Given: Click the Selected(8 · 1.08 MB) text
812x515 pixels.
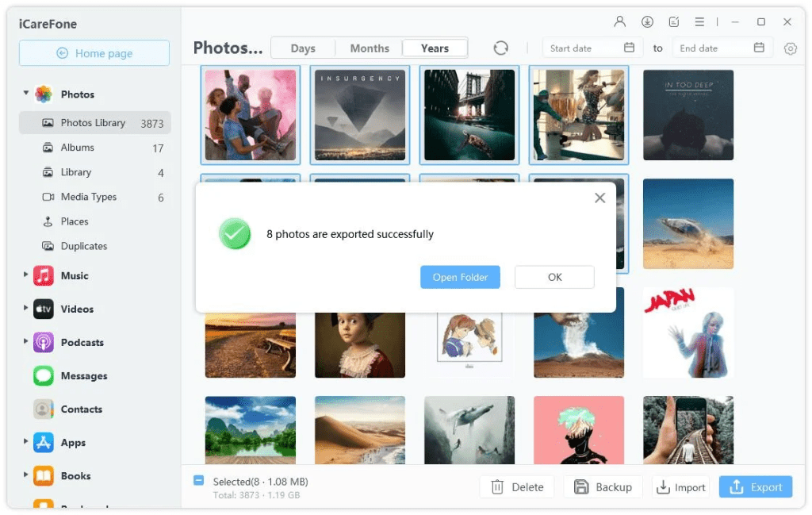Looking at the screenshot, I should (x=260, y=482).
